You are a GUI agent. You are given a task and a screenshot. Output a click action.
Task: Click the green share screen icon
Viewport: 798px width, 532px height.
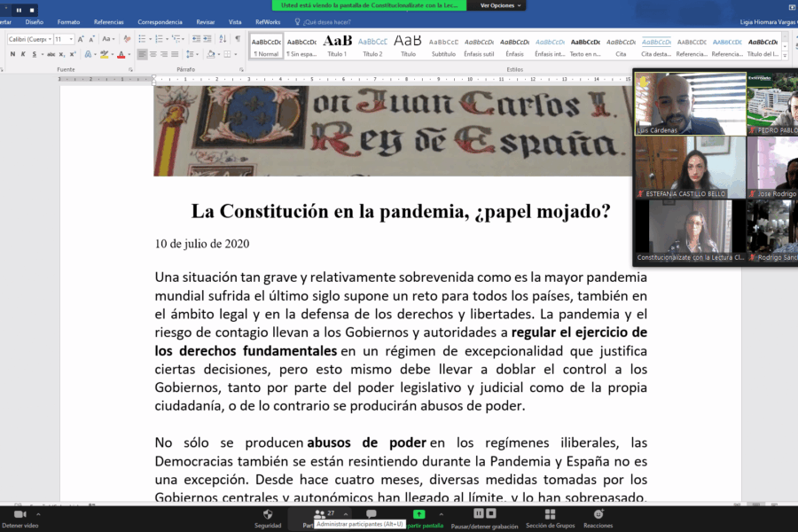(419, 514)
